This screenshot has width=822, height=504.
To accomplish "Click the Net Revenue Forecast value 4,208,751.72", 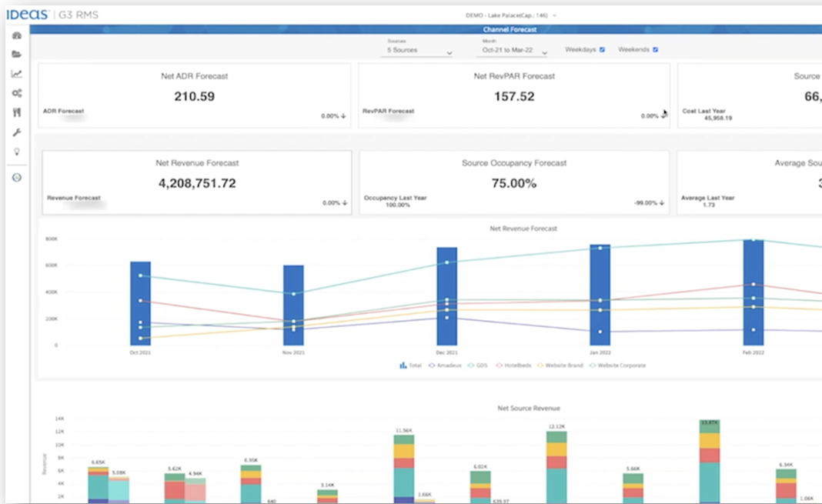I will point(197,183).
